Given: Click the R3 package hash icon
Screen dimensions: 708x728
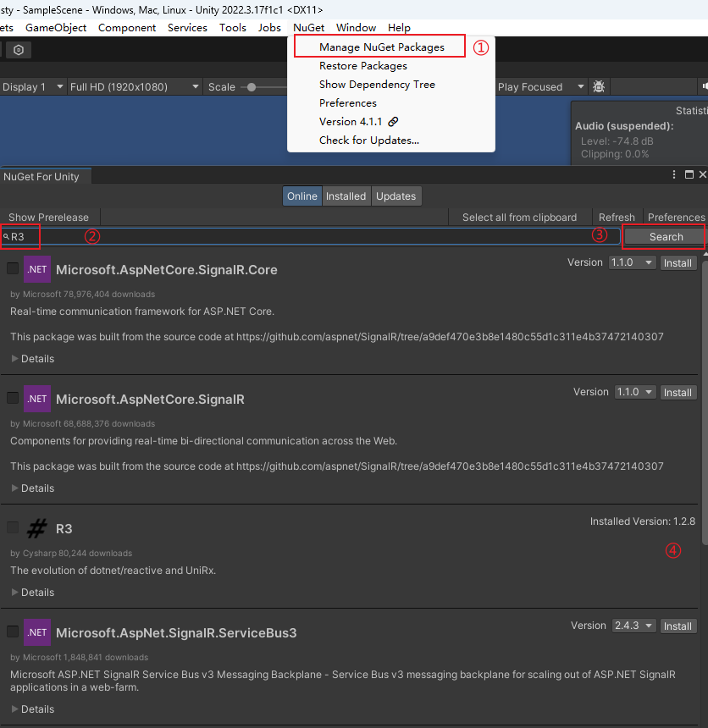Looking at the screenshot, I should click(x=37, y=528).
